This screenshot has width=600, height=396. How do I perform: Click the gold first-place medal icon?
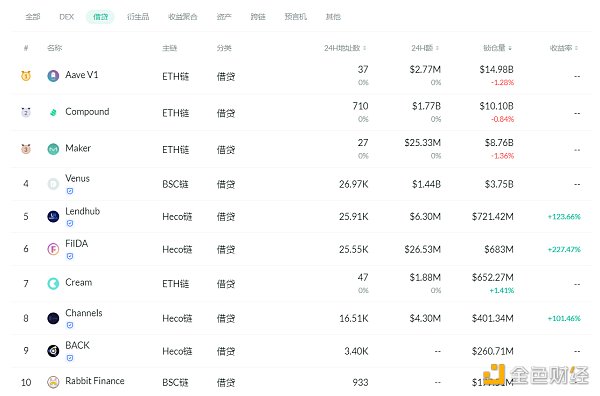26,76
